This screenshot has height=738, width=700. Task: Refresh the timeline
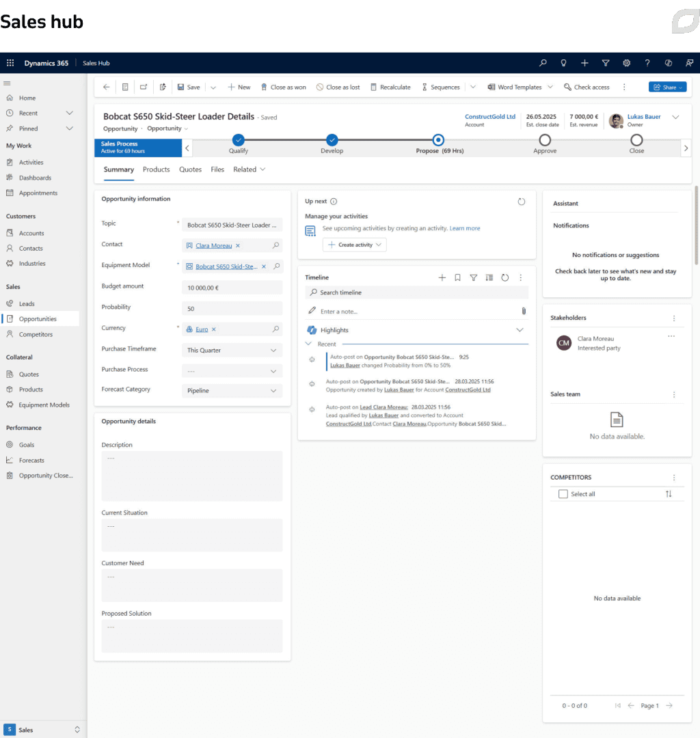(505, 277)
